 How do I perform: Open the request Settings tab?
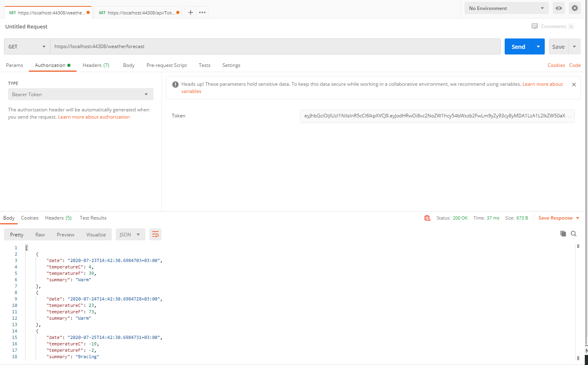231,65
